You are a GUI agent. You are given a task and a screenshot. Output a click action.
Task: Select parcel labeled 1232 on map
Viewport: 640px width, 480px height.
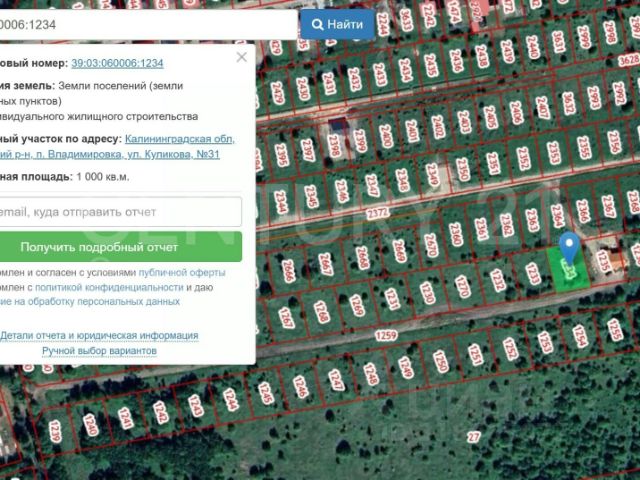497,280
